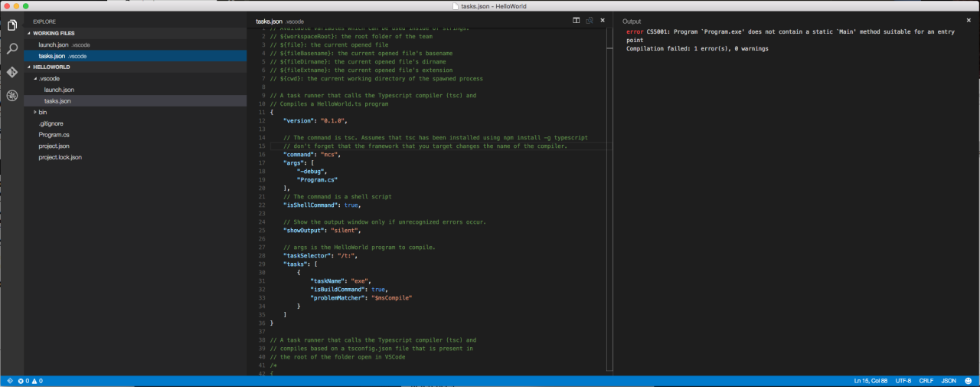Image resolution: width=980 pixels, height=387 pixels.
Task: Send feedback via smiley icon
Action: 969,381
